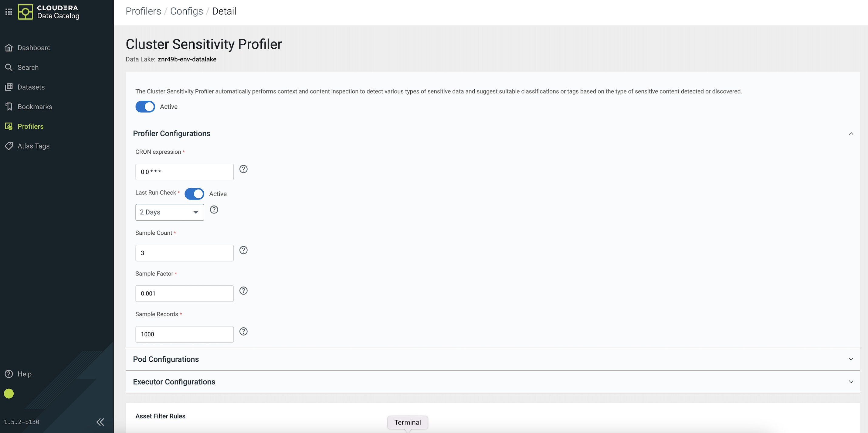Viewport: 868px width, 433px height.
Task: Click the Sample Factor help icon
Action: point(243,291)
